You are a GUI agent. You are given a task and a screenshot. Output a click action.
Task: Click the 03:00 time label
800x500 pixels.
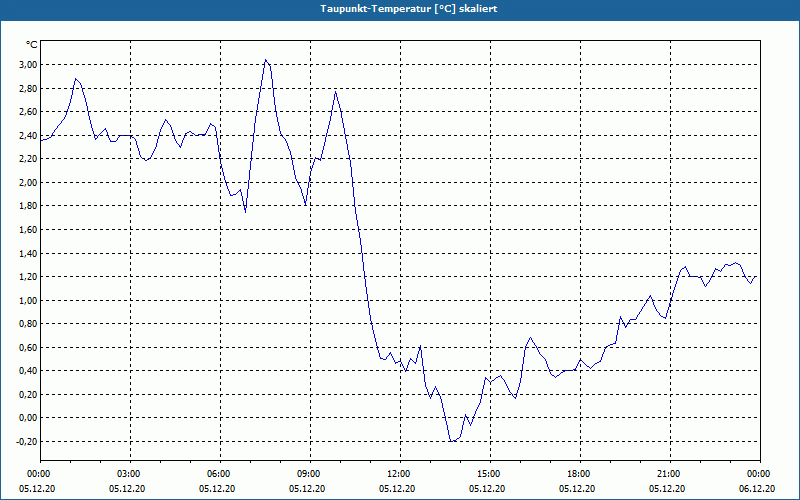(x=131, y=474)
